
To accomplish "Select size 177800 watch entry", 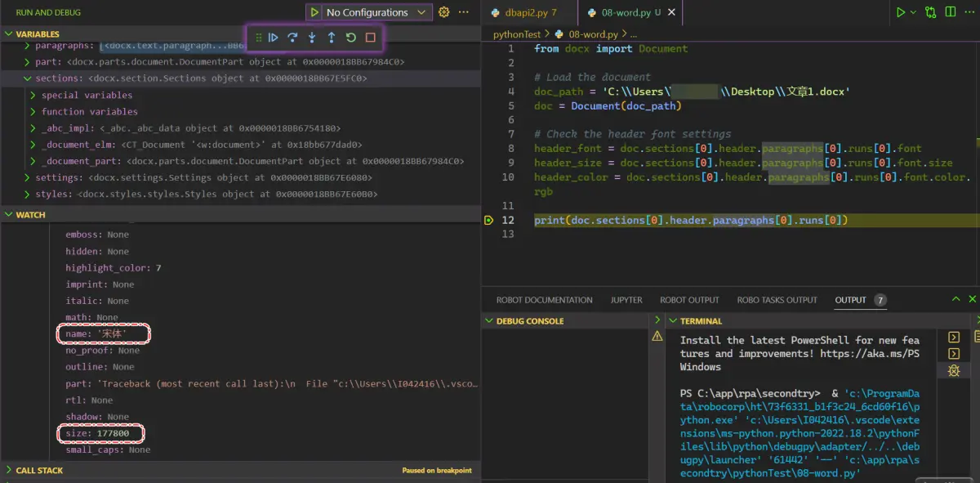I will pyautogui.click(x=97, y=433).
